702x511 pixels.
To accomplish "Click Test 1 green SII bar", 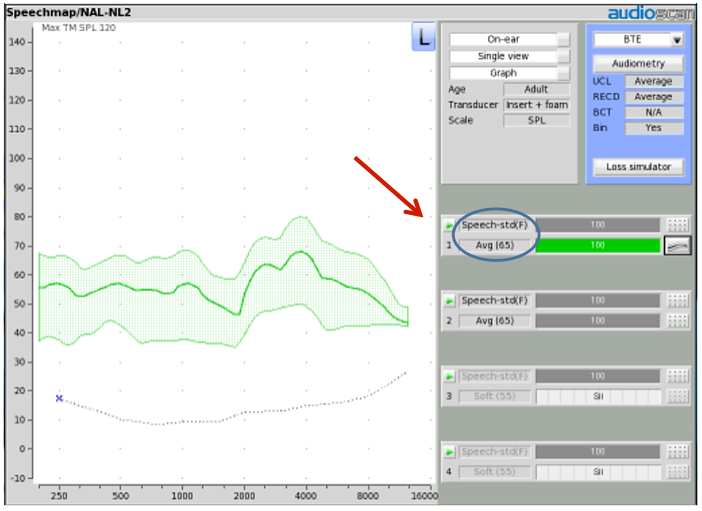I will point(598,245).
